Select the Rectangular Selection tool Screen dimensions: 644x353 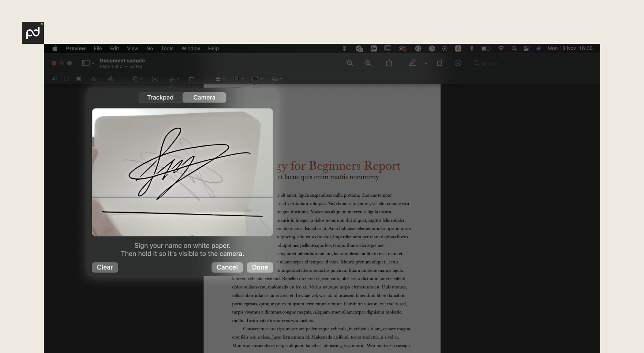pyautogui.click(x=67, y=79)
